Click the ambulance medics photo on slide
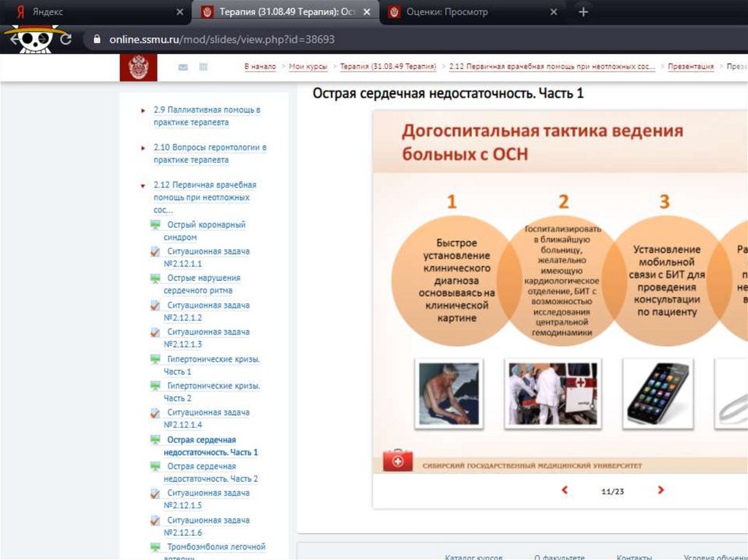This screenshot has height=560, width=748. click(552, 394)
